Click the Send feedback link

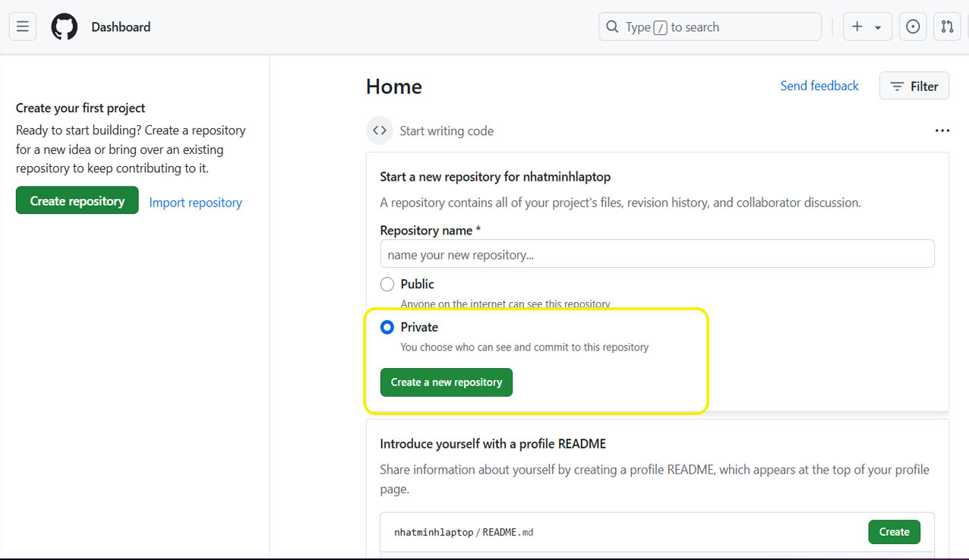point(819,86)
